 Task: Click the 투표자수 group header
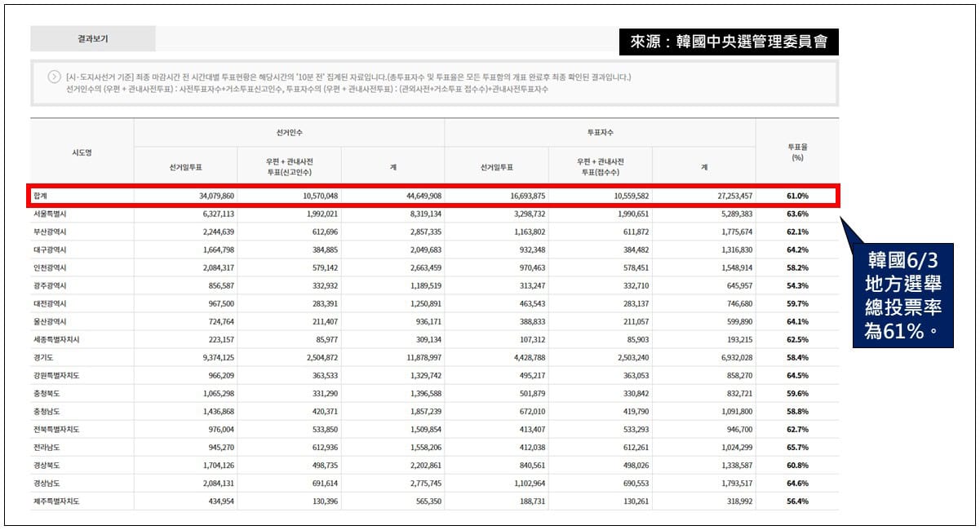pos(600,133)
